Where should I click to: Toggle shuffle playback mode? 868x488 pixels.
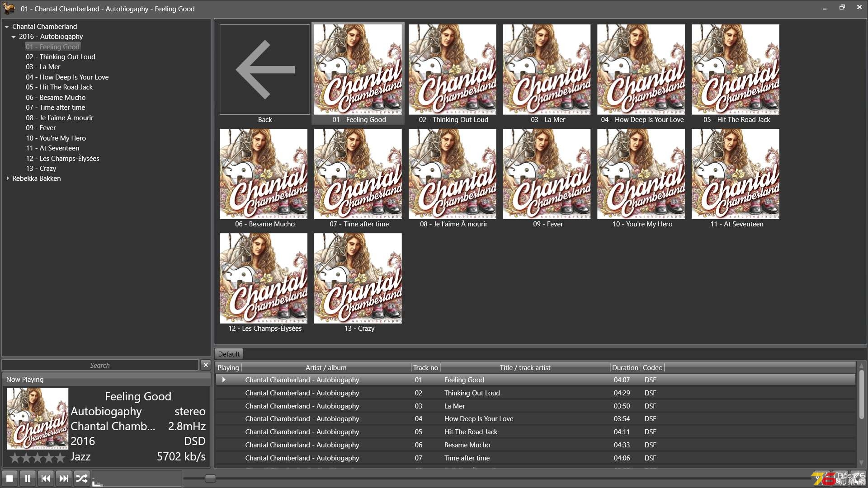[82, 478]
